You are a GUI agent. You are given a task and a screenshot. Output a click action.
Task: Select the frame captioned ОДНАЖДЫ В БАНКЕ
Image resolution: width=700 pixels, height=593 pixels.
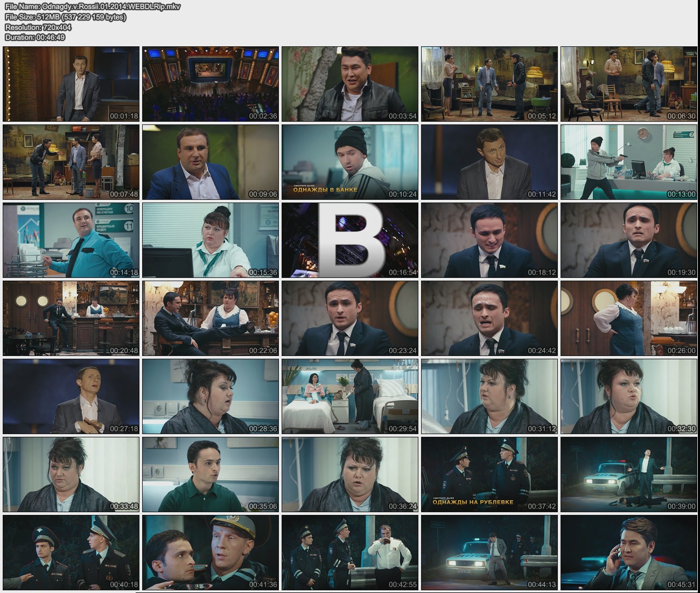tap(350, 162)
